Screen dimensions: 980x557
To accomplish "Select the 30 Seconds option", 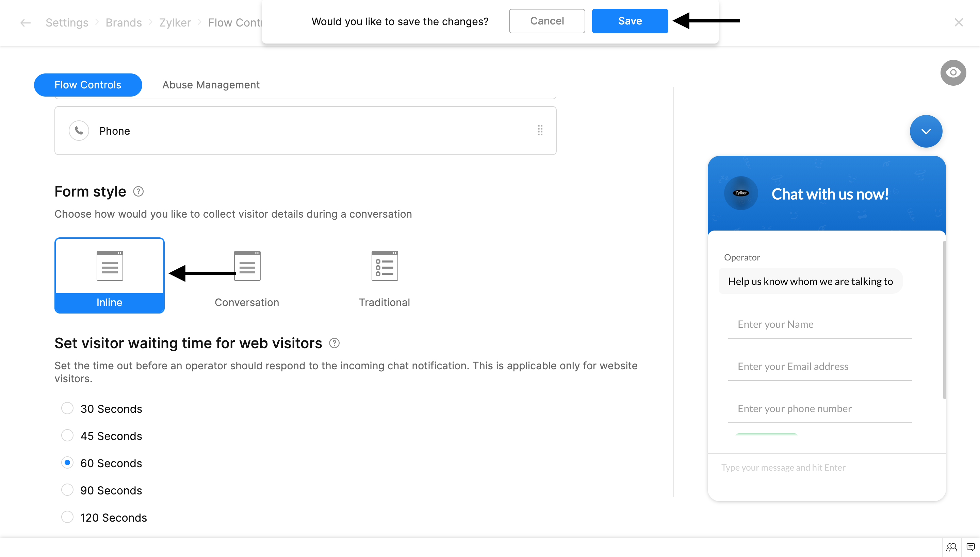I will click(x=67, y=408).
